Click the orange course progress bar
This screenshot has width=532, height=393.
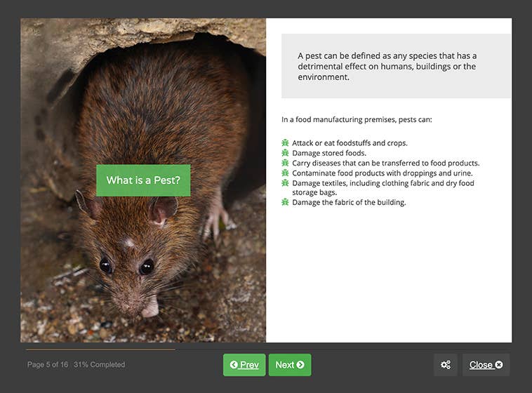click(x=100, y=349)
